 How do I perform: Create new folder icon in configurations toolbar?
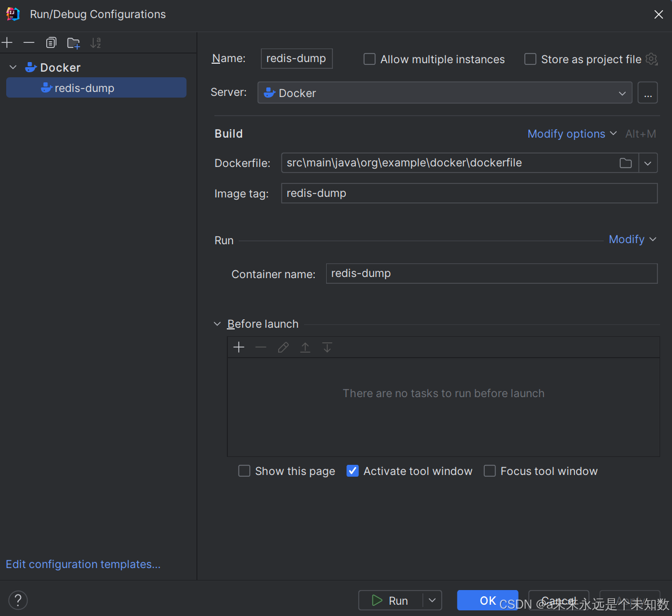[x=73, y=43]
